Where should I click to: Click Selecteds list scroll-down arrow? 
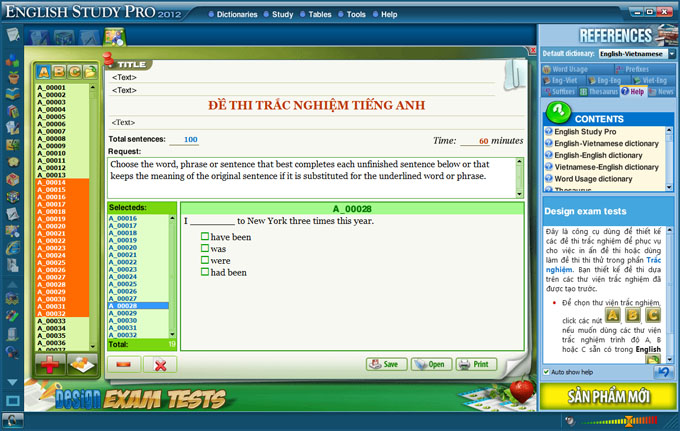(172, 334)
